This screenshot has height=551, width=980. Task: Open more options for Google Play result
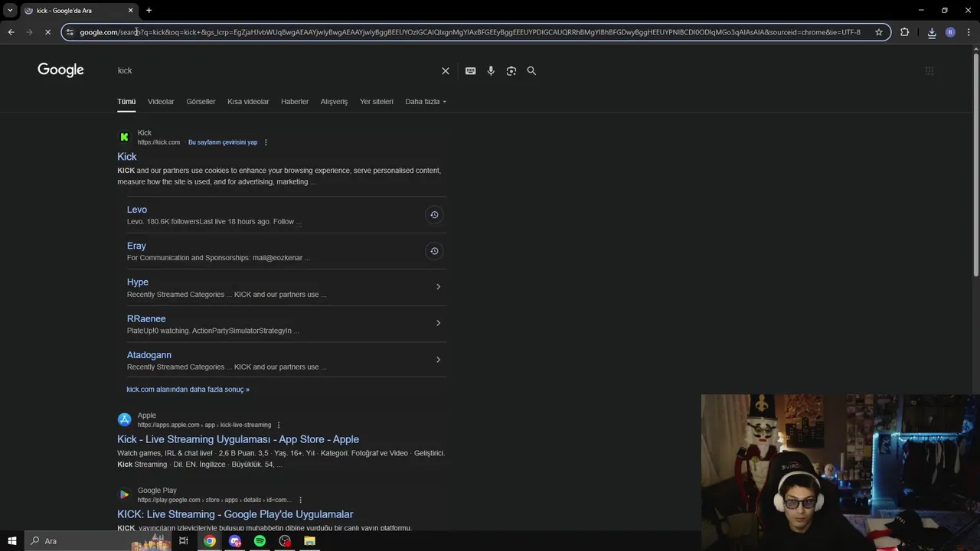[300, 500]
